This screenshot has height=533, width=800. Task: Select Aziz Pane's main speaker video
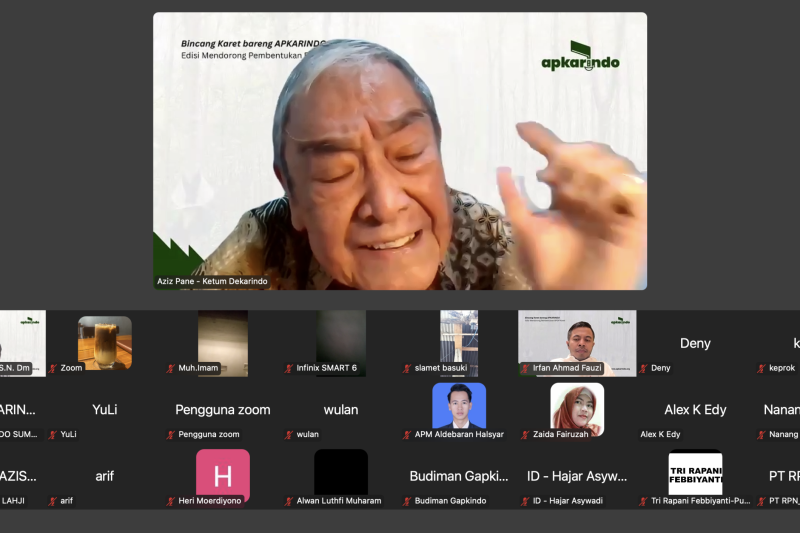(400, 151)
